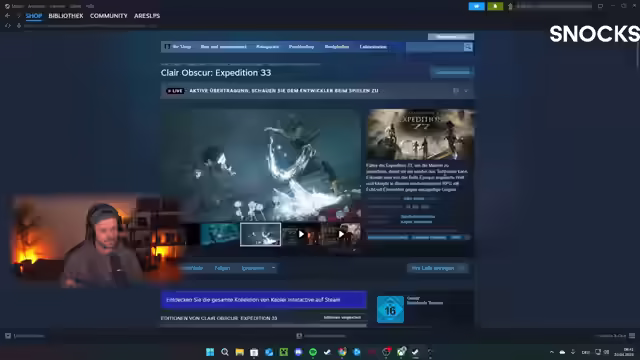Open Steam via the back arrow icon
The width and height of the screenshot is (640, 360).
[7, 16]
